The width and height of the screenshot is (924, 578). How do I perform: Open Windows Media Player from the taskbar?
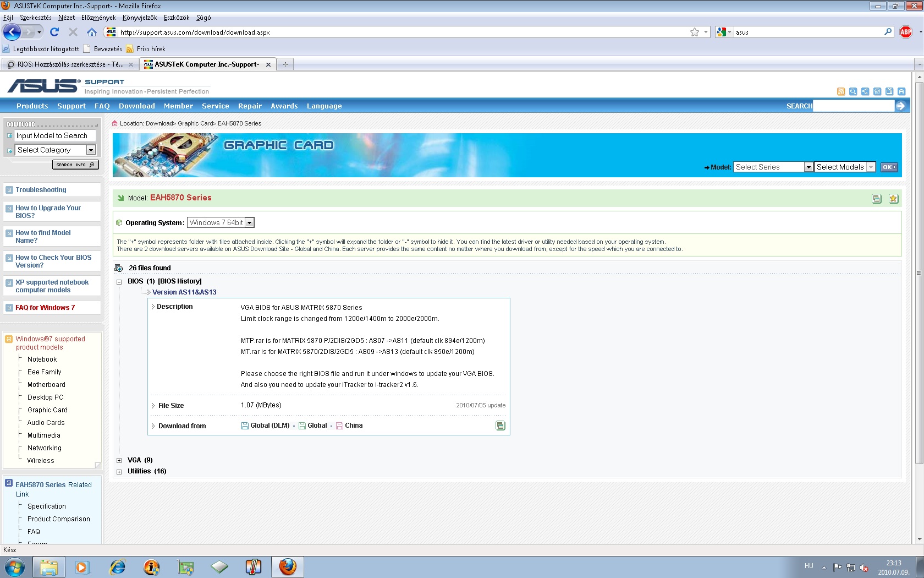click(82, 567)
